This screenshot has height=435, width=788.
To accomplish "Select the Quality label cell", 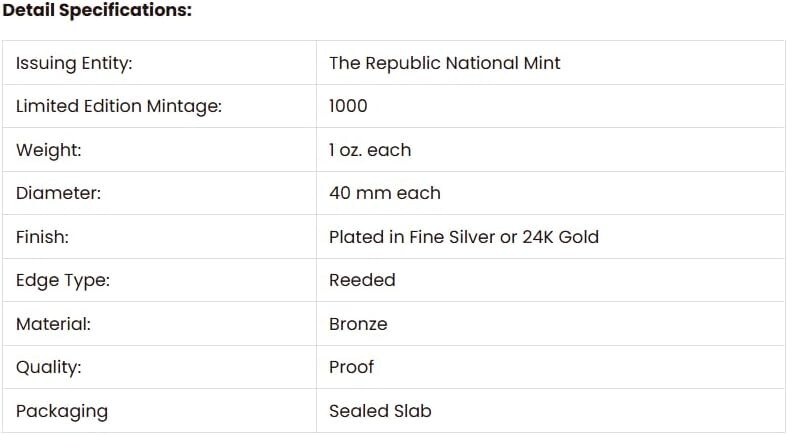I will tap(159, 367).
